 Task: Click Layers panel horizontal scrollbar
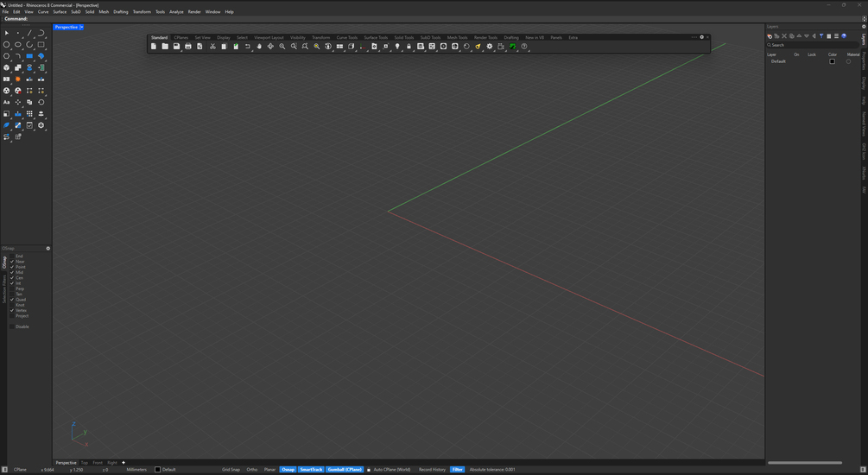point(805,463)
